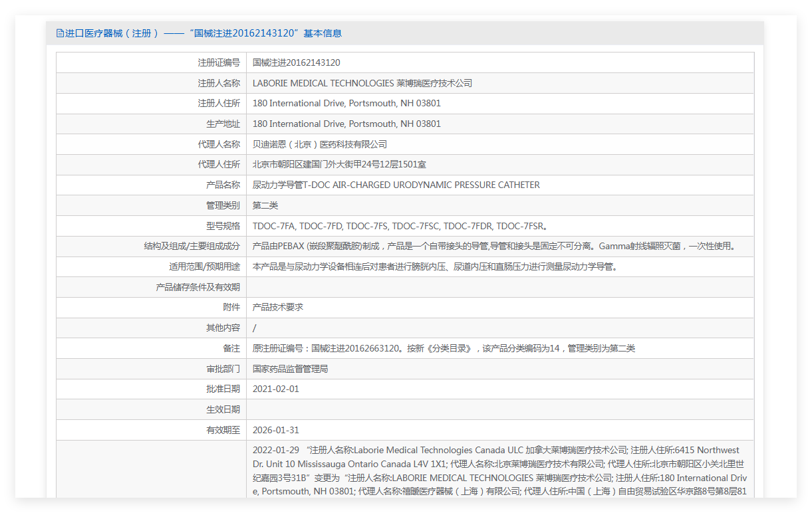
Task: Select LABORIE MEDICAL TECHNOLOGIES 莱博瑞医疗技术公司 value
Action: coord(362,83)
